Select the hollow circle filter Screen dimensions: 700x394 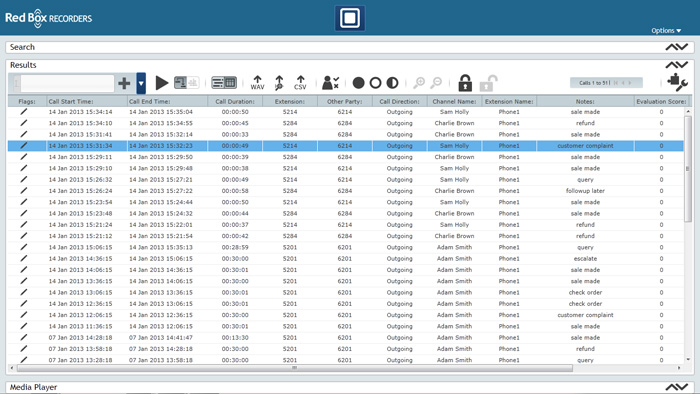pos(375,83)
